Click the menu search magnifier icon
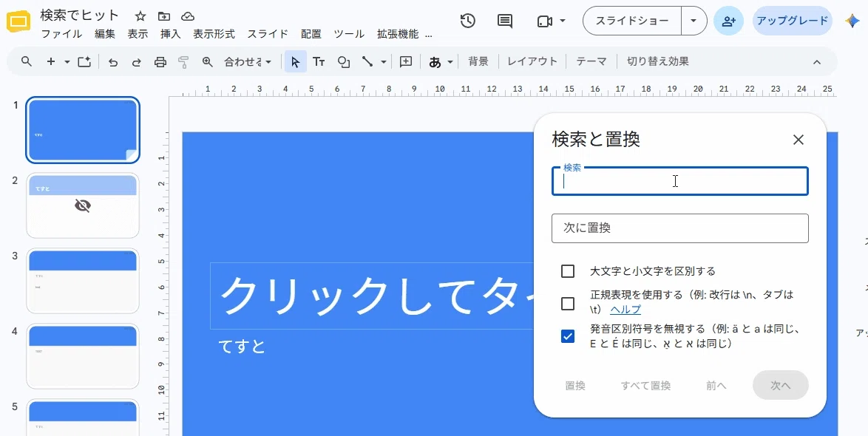The height and width of the screenshot is (436, 868). coord(26,61)
